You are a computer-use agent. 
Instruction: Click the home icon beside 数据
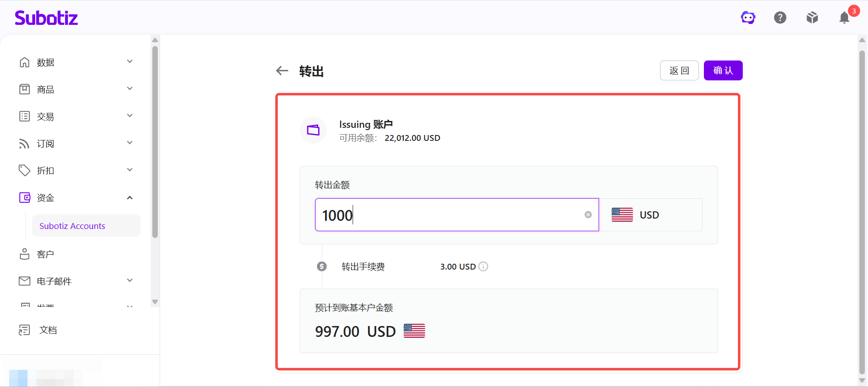tap(24, 62)
